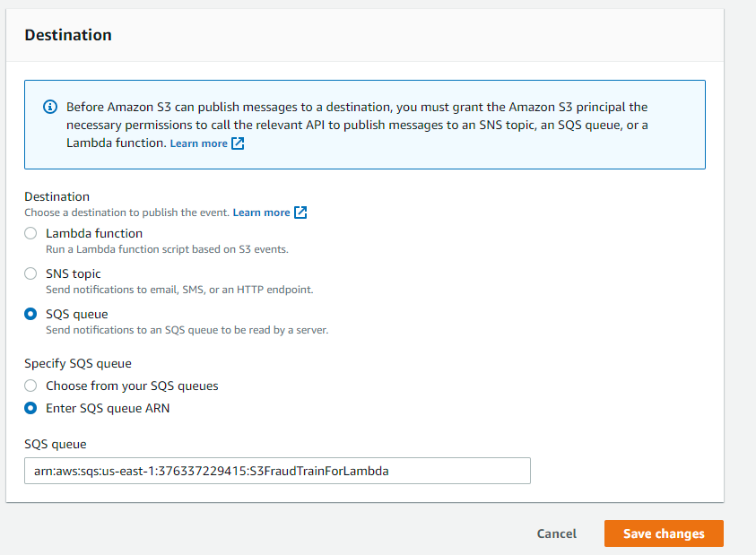Select the Lambda function destination option
The image size is (756, 555).
[30, 233]
